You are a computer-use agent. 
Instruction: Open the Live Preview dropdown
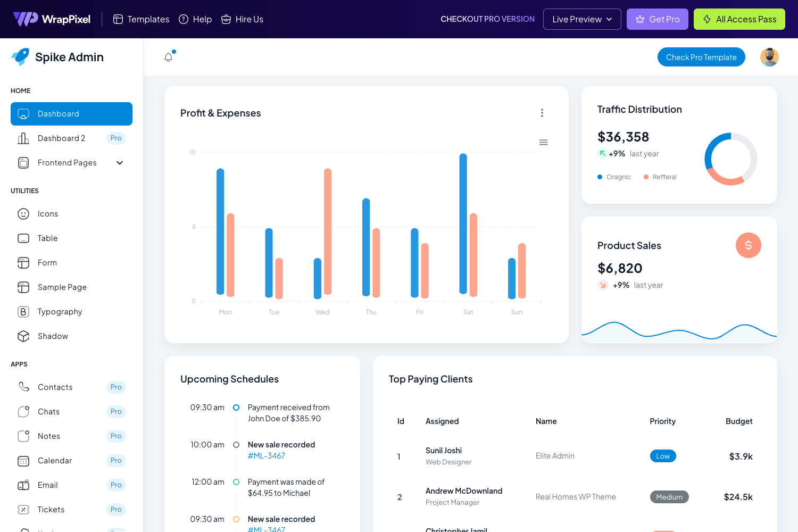582,19
